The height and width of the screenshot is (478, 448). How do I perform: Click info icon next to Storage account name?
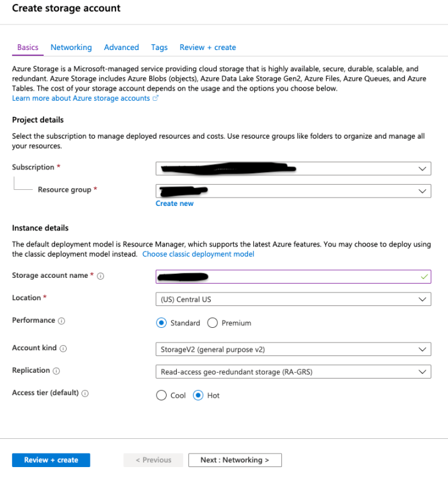click(x=101, y=276)
